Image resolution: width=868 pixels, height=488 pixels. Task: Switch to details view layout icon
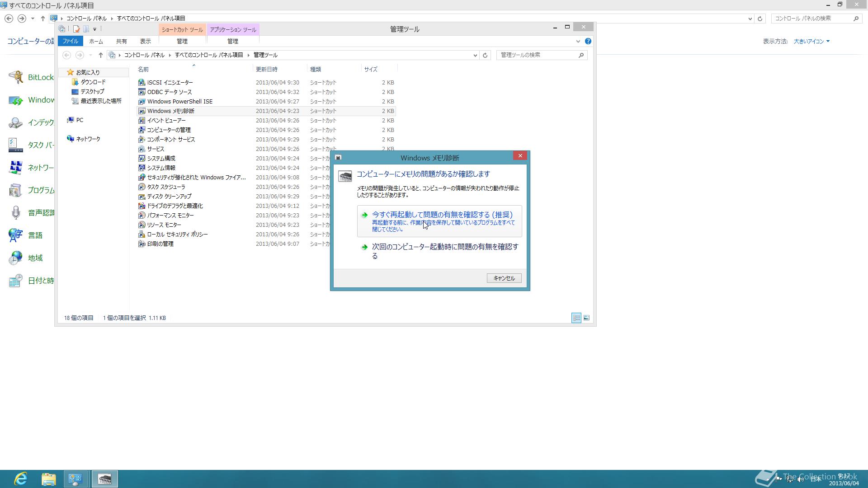click(x=576, y=318)
